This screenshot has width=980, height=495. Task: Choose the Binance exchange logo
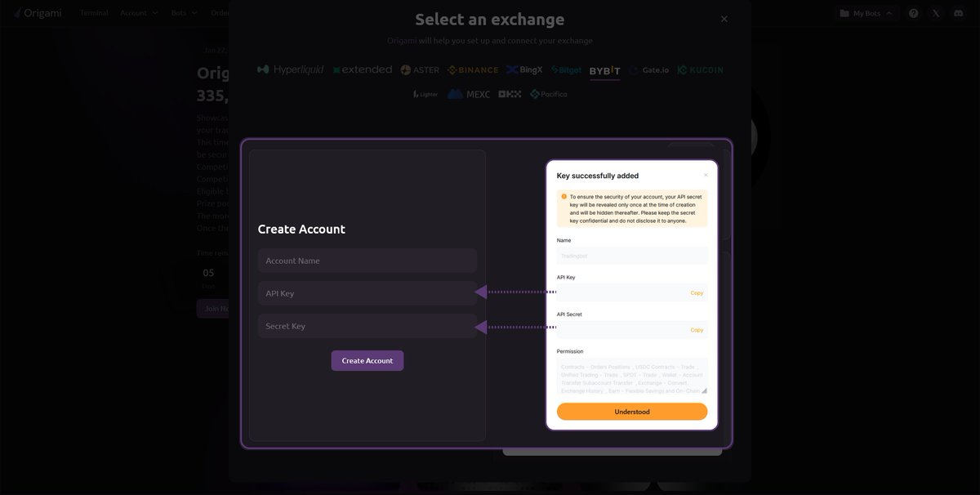(x=473, y=70)
